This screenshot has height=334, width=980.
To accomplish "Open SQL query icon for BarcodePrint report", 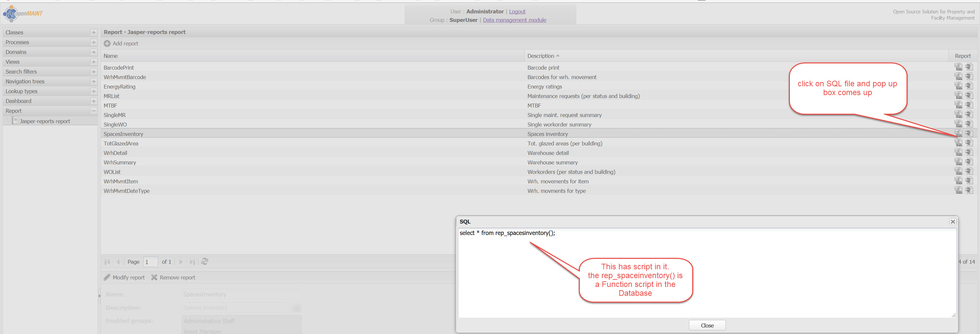I will [x=958, y=67].
